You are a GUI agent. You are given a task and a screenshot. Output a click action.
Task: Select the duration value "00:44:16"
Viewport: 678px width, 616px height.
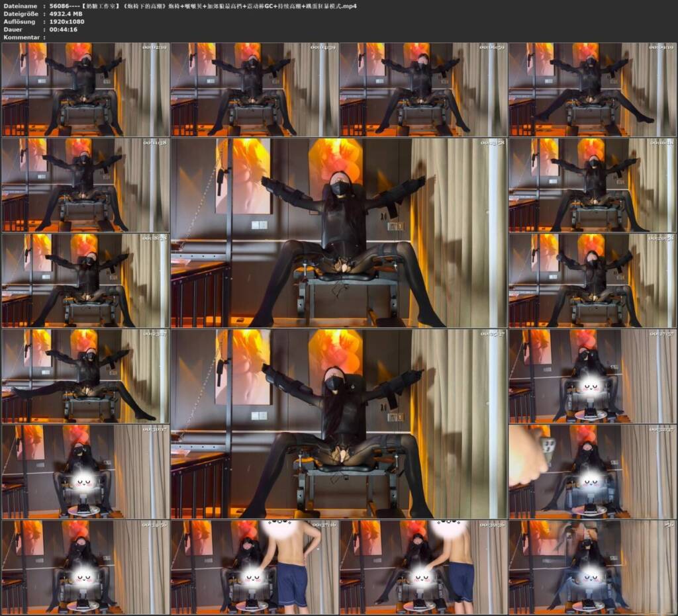point(64,29)
